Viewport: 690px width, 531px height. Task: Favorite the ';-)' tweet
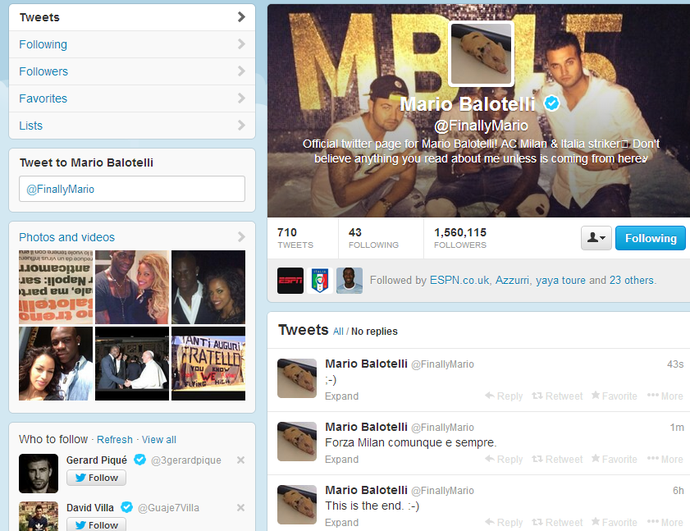click(x=614, y=396)
